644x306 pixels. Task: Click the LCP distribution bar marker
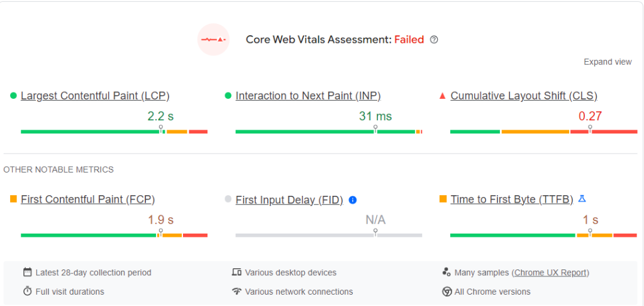161,129
